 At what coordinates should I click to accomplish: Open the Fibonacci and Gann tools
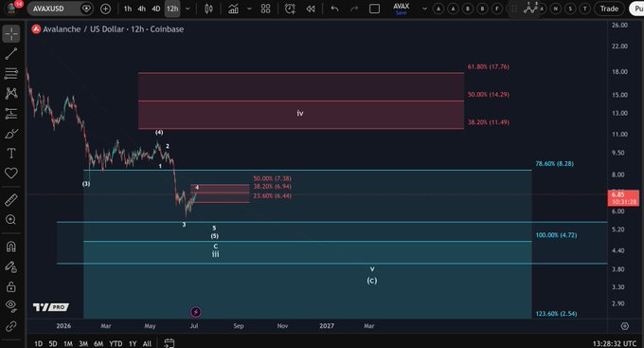[11, 74]
